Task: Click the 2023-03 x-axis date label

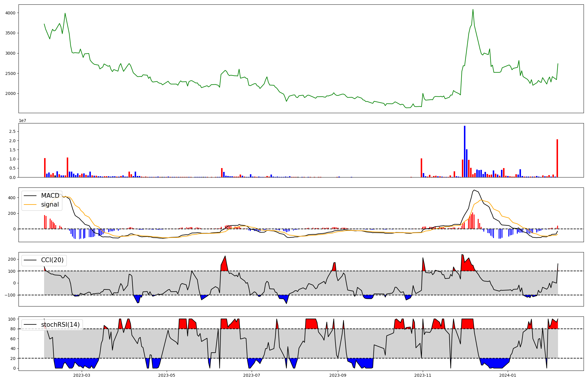Action: pos(82,375)
